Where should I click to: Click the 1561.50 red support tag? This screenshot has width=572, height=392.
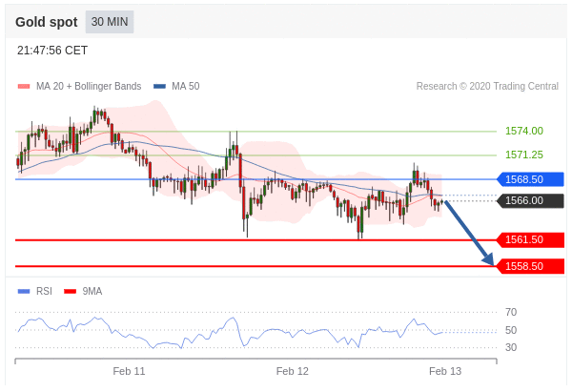[530, 239]
